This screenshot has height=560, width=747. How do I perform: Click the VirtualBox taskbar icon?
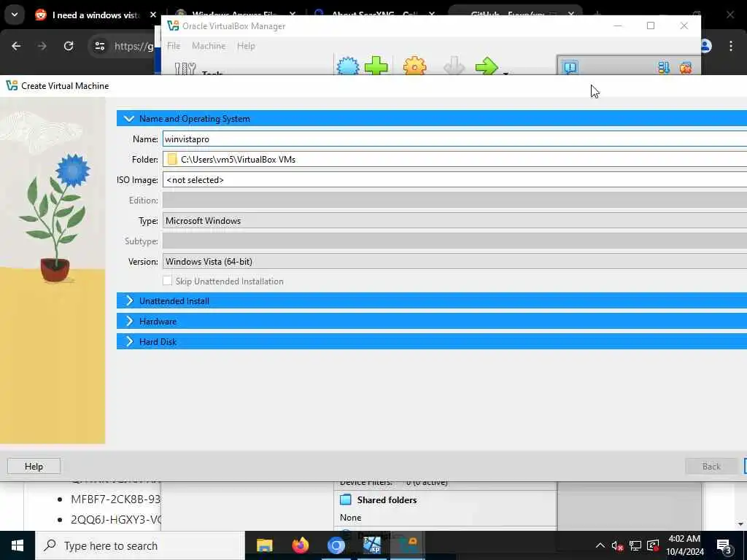tap(407, 545)
